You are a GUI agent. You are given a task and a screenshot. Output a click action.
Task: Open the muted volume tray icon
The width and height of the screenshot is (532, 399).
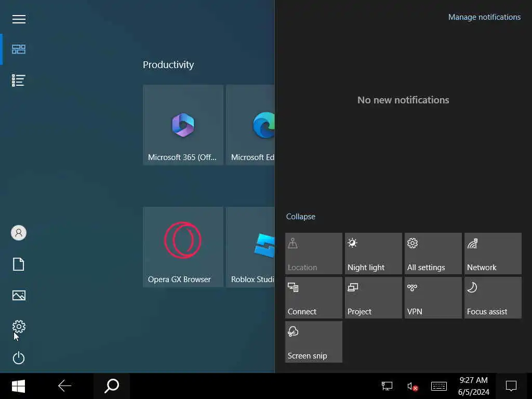[412, 386]
